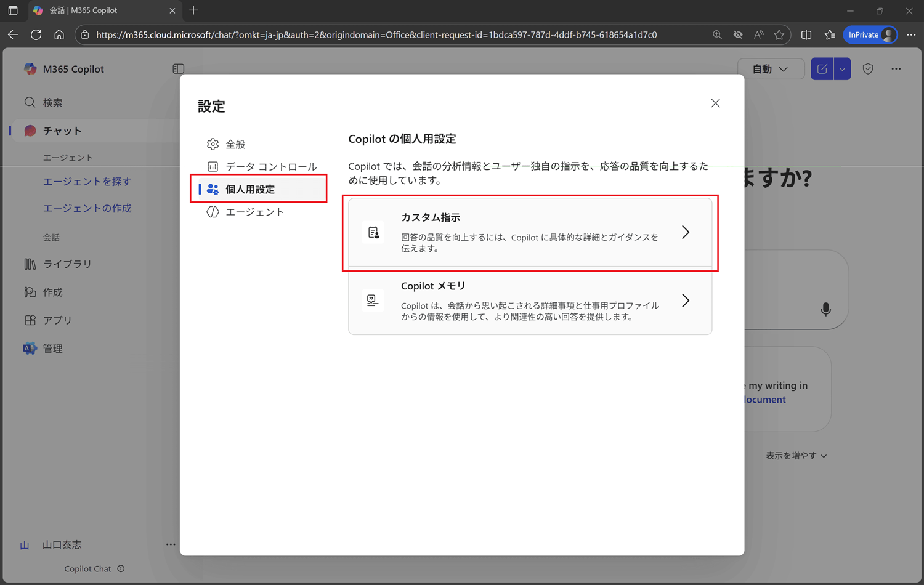This screenshot has height=585, width=924.
Task: Click the アプリ grid icon
Action: [x=30, y=320]
